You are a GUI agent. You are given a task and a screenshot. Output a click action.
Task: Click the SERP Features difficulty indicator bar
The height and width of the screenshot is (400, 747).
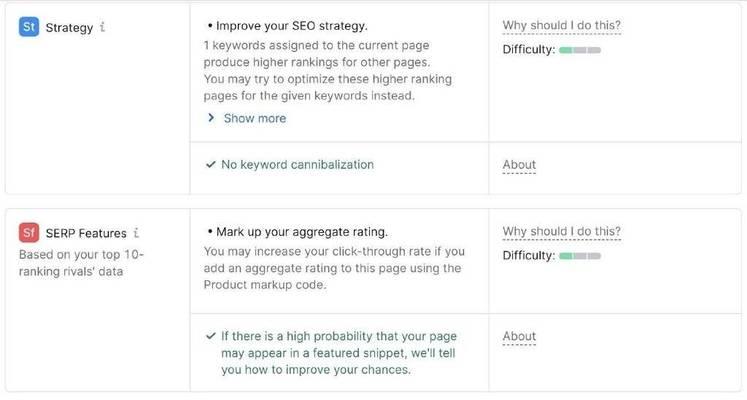tap(580, 256)
